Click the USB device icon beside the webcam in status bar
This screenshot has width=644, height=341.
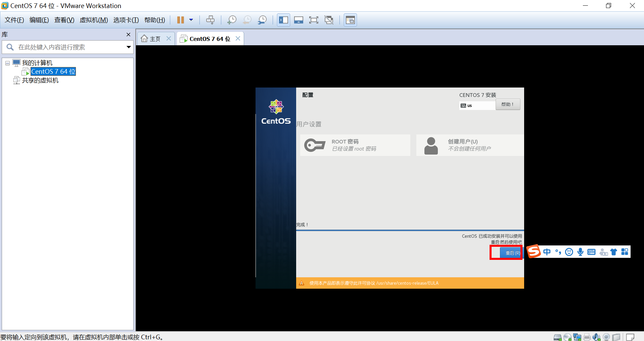[616, 337]
